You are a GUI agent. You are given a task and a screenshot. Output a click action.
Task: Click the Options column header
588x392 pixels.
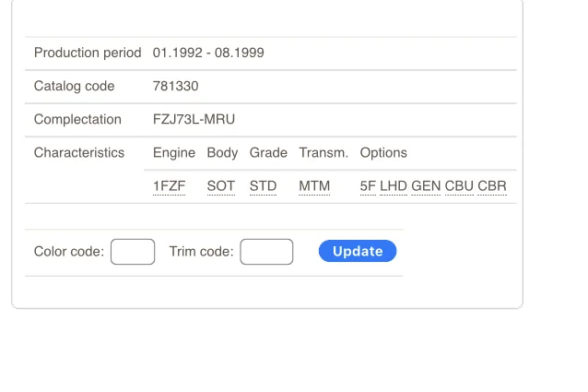(383, 153)
